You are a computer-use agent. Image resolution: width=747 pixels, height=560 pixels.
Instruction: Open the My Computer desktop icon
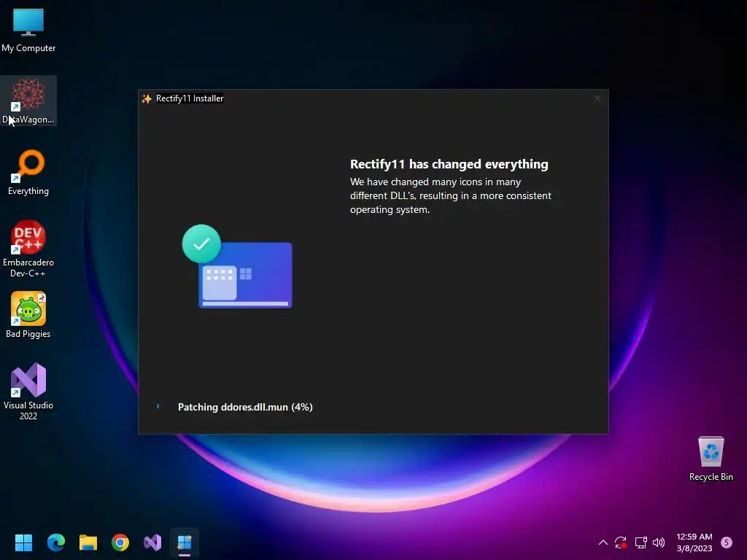28,30
